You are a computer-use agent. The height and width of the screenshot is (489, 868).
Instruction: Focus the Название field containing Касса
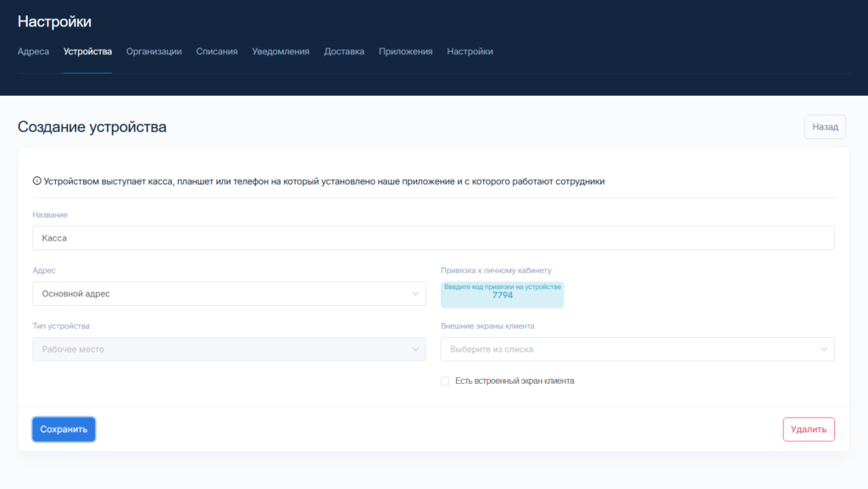433,238
